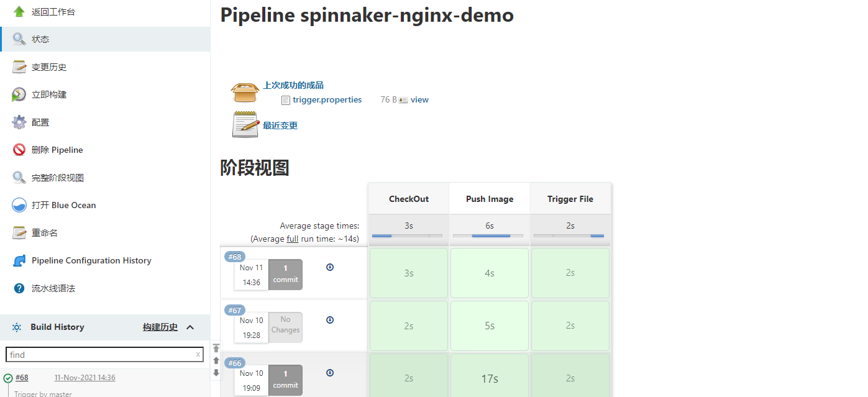868x397 pixels.
Task: Open 完整阶段视图 in the sidebar
Action: point(58,178)
